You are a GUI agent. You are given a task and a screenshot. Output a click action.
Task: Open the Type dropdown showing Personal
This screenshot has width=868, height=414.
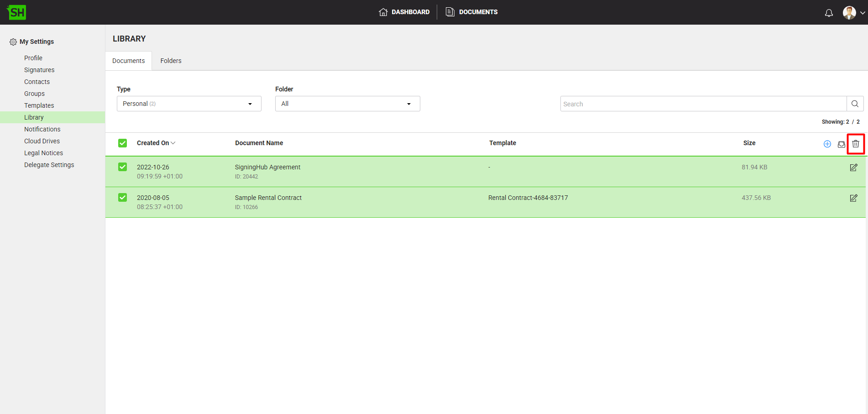pyautogui.click(x=188, y=104)
